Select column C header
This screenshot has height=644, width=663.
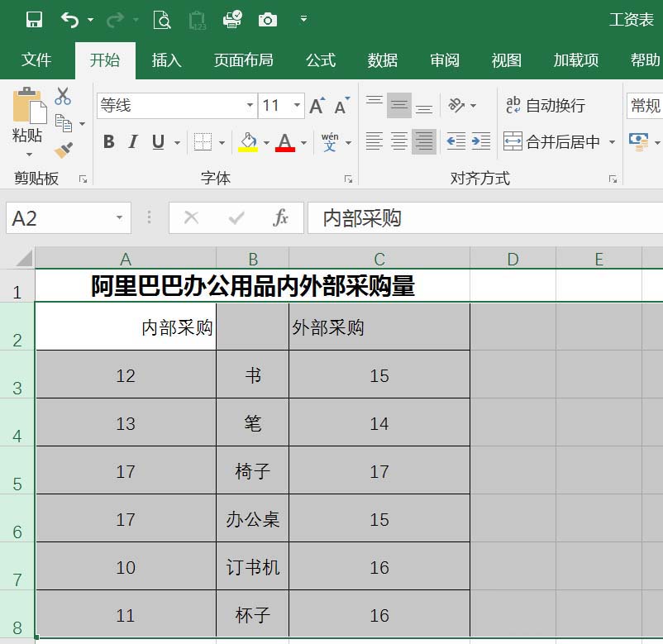379,259
